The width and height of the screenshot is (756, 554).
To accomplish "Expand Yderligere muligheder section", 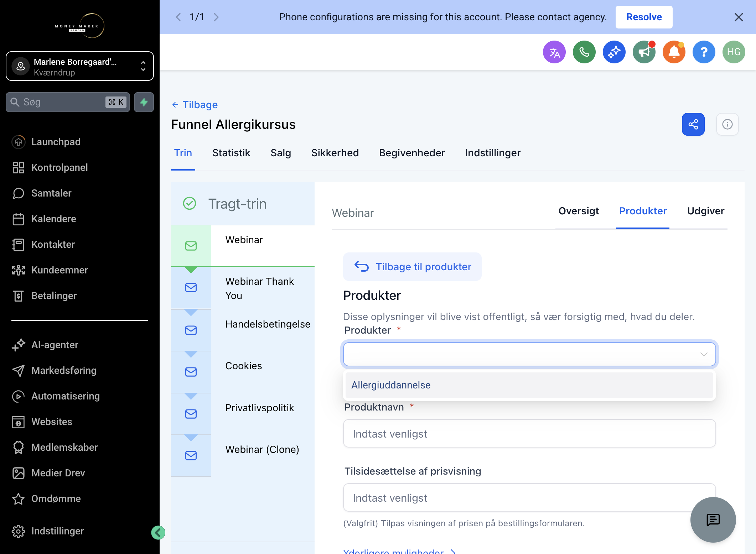I will point(399,551).
